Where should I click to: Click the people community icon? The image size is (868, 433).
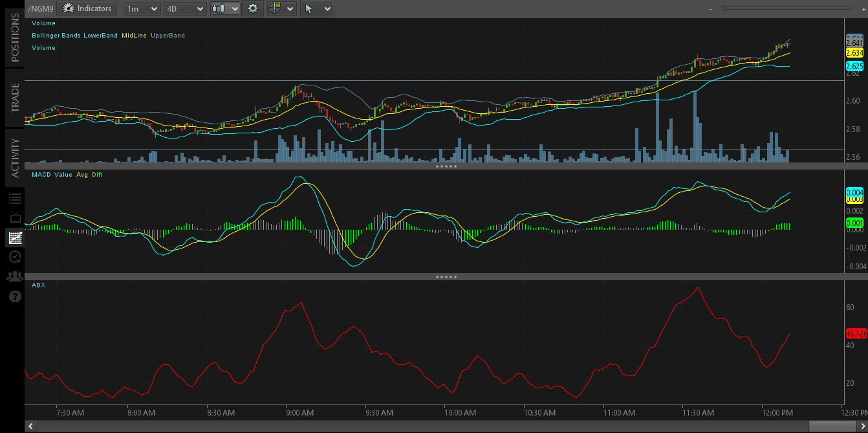[x=15, y=276]
